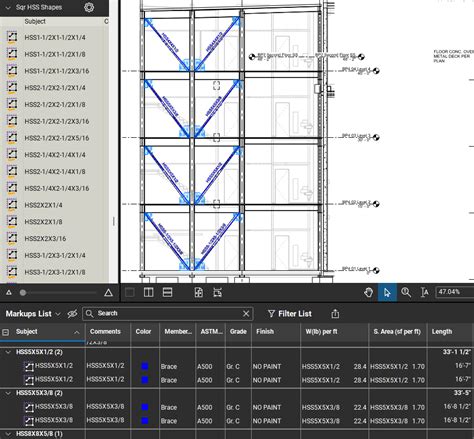The width and height of the screenshot is (474, 439).
Task: Sort by the ASTM column header
Action: [x=211, y=331]
